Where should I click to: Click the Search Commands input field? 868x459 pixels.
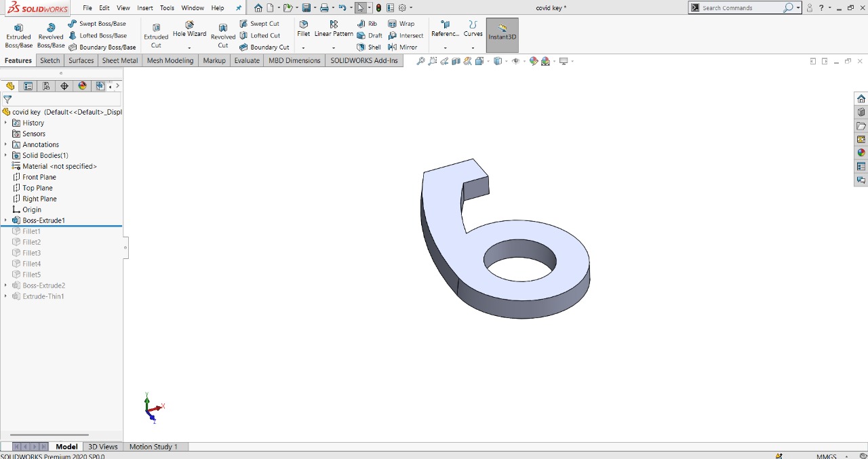tap(742, 8)
